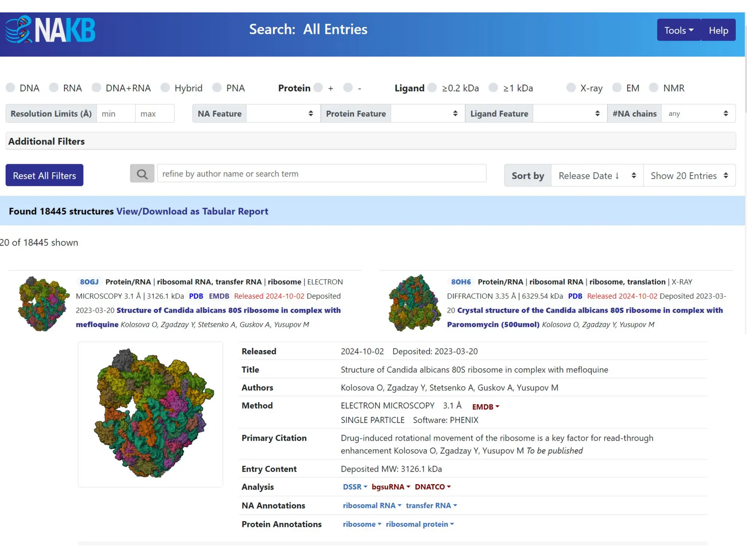747x560 pixels.
Task: Click the Reset All Filters button
Action: point(44,175)
